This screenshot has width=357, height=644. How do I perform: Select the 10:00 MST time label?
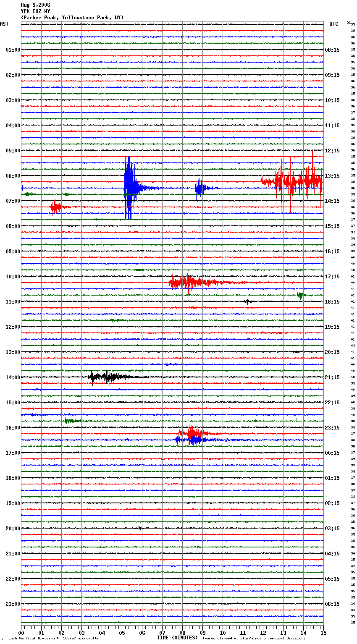click(13, 277)
